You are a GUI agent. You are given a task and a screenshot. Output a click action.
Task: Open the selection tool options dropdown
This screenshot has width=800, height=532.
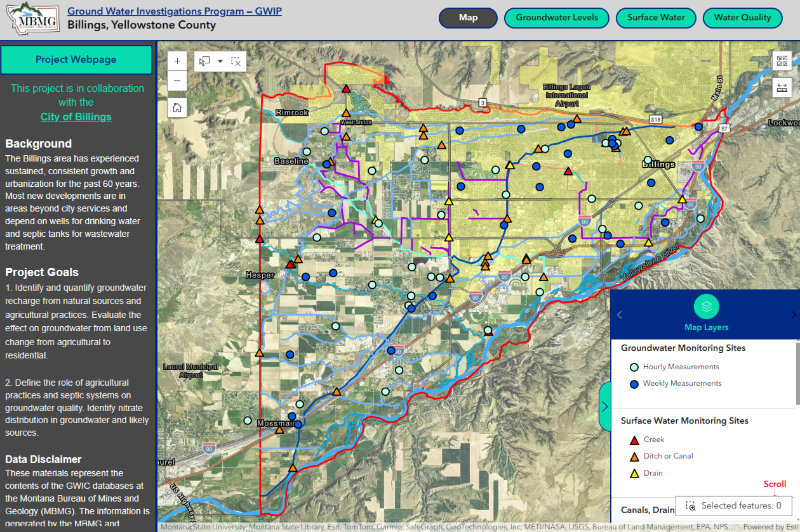point(220,61)
